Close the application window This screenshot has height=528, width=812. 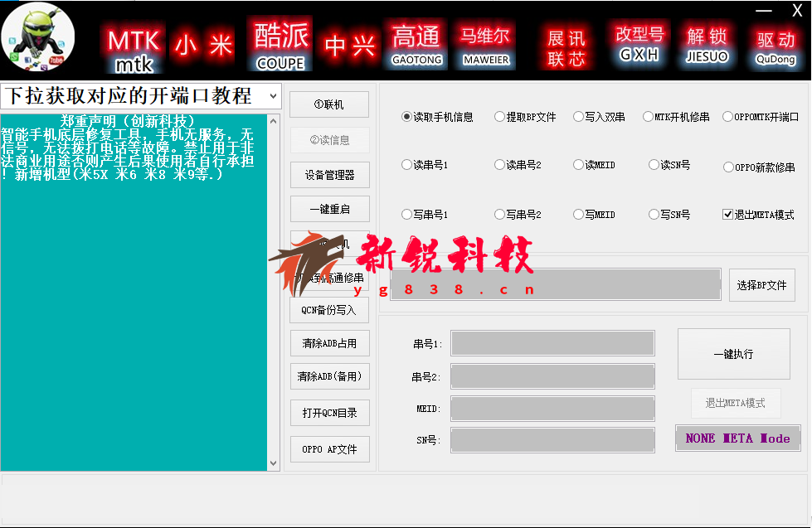[x=797, y=10]
